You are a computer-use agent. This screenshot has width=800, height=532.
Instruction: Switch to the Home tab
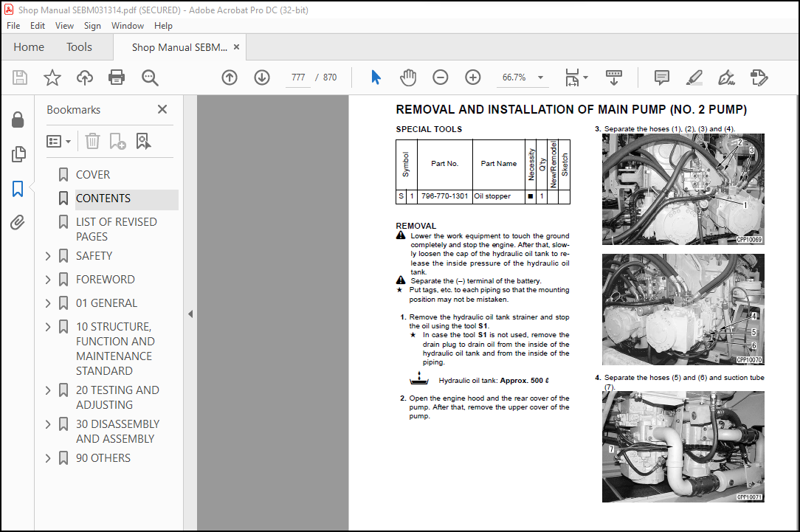[29, 47]
